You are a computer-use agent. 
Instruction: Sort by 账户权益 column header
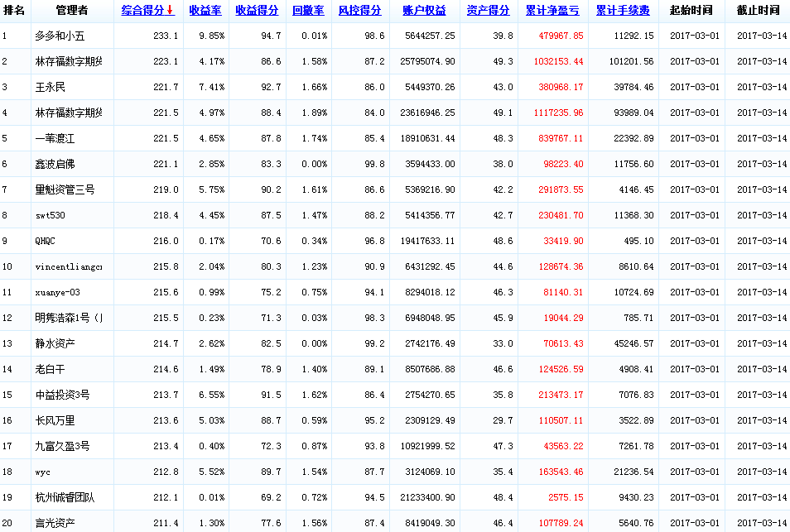pos(424,10)
